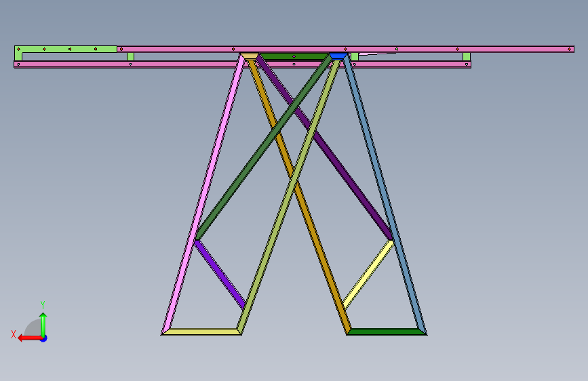Select the tan connector block at leg top

(x=250, y=56)
